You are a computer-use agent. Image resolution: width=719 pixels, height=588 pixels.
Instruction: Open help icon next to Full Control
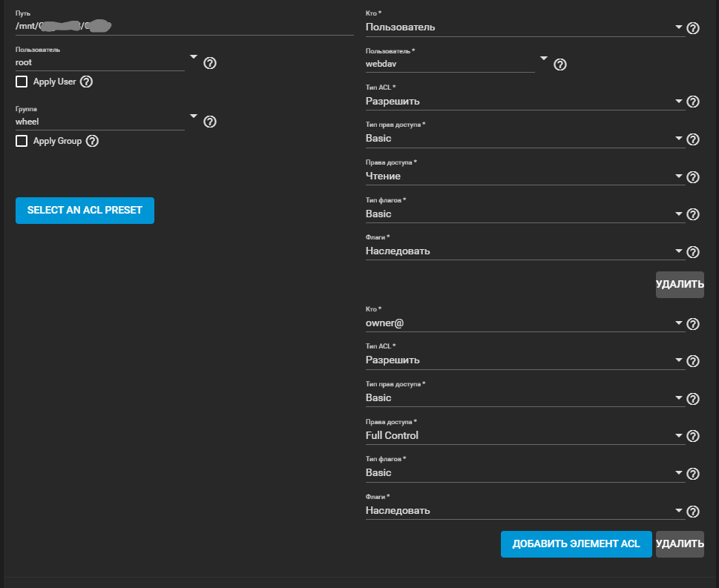click(x=693, y=436)
